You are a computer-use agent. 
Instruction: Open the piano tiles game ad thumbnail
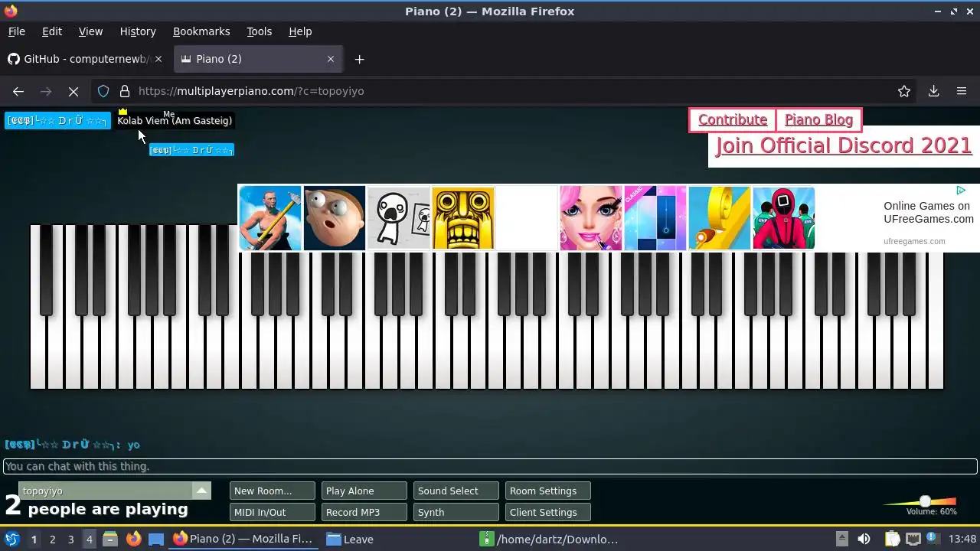coord(655,218)
